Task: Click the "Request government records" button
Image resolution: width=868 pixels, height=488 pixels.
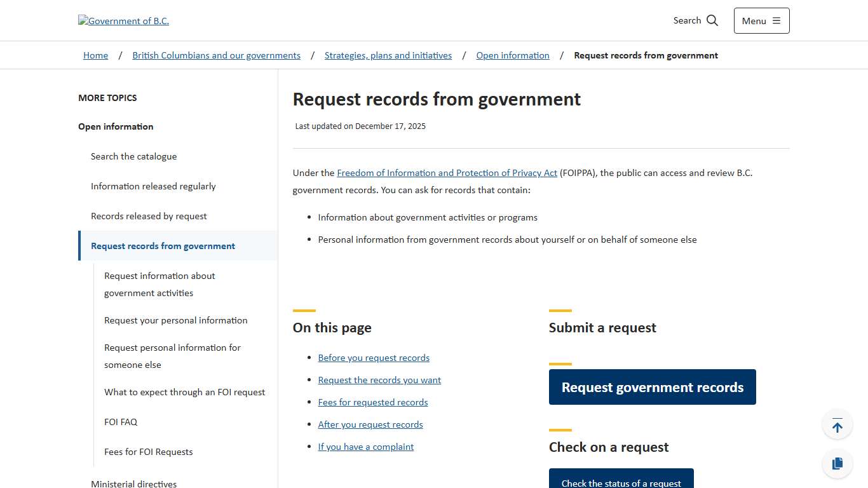Action: [652, 387]
